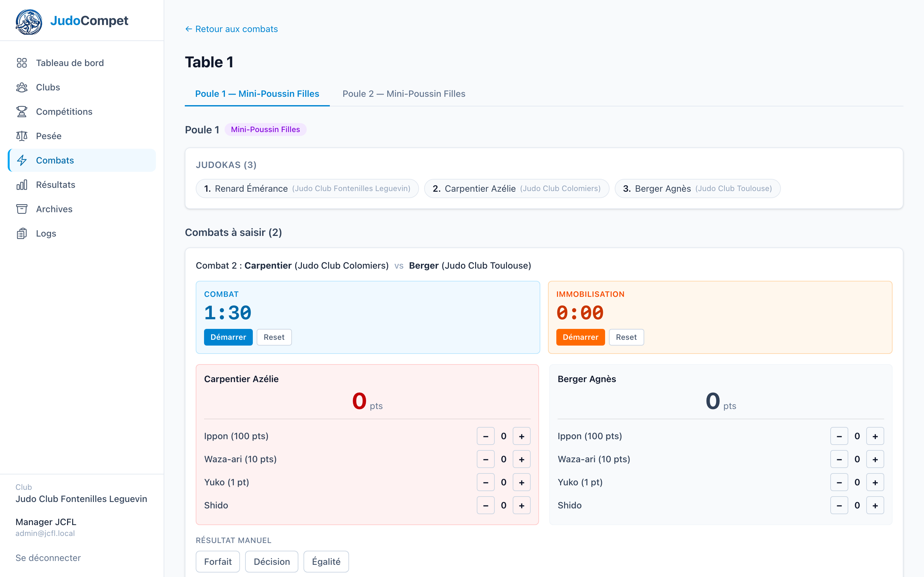924x577 pixels.
Task: Open the Résultats bar chart icon
Action: [22, 185]
